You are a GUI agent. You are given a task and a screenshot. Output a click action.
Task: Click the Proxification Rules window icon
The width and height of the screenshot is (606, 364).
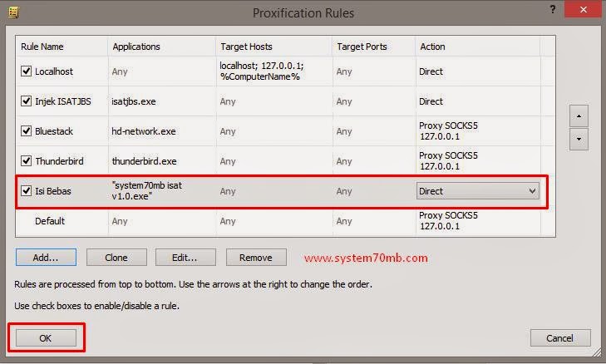point(13,12)
